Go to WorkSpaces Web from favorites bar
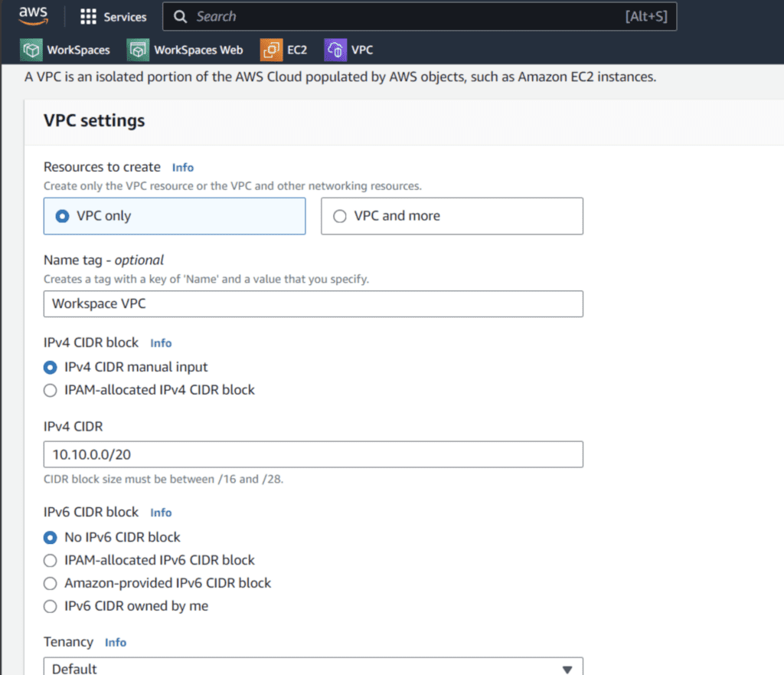This screenshot has width=784, height=675. [x=198, y=50]
